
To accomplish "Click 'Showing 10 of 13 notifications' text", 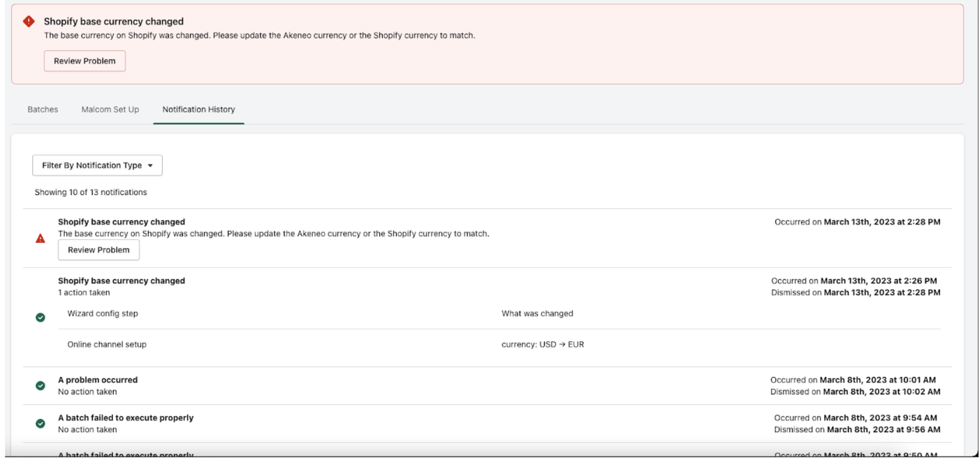I will (x=91, y=192).
